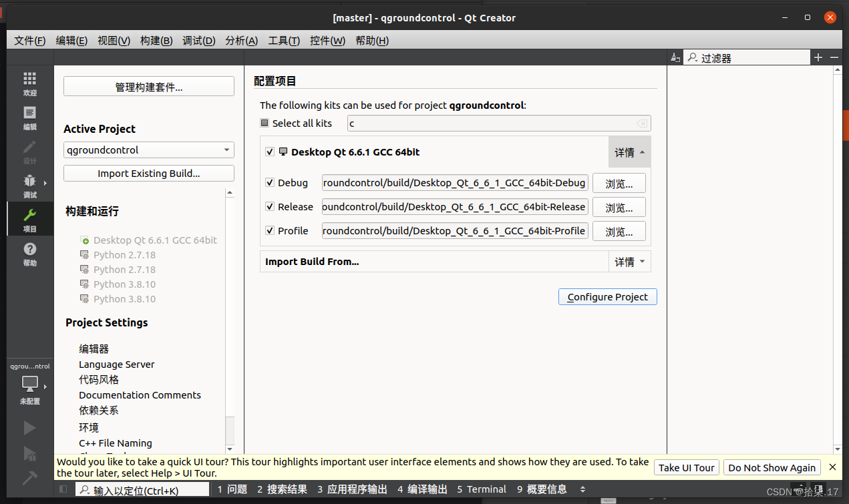Open the locator magnifier filter menu

85,490
